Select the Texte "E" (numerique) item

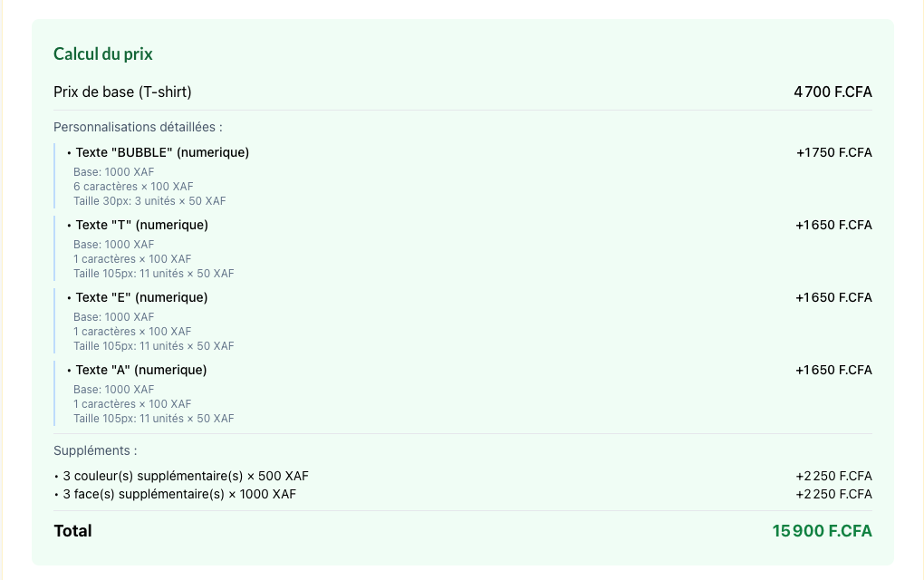click(x=141, y=297)
